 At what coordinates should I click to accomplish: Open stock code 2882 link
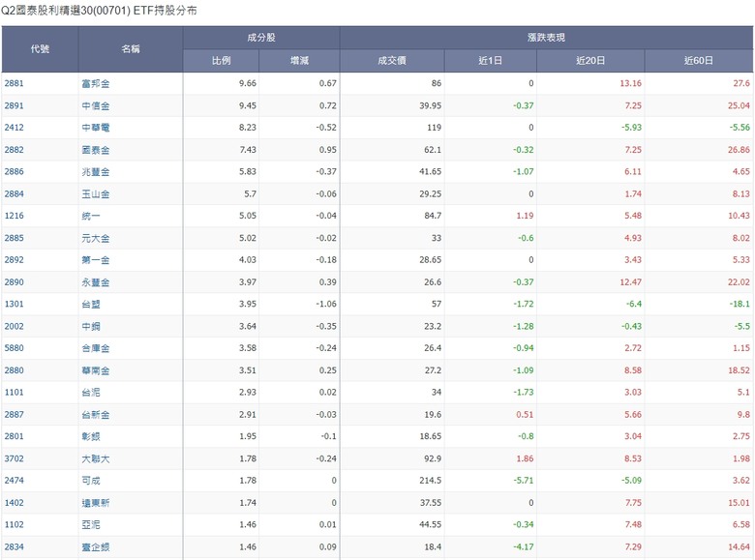[14, 150]
